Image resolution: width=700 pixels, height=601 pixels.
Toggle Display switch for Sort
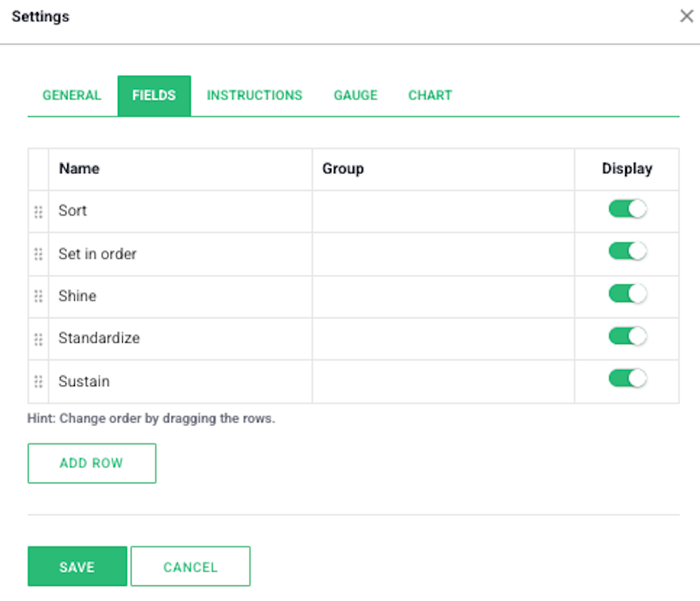click(627, 209)
